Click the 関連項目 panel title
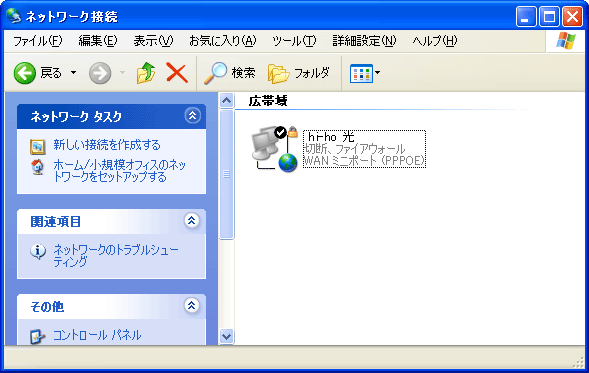This screenshot has height=373, width=589. point(56,222)
